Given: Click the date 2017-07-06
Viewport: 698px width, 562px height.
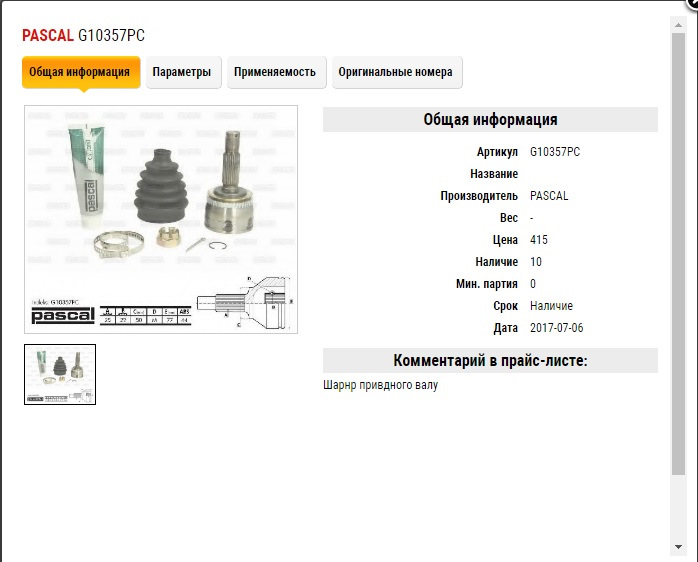Looking at the screenshot, I should point(556,328).
